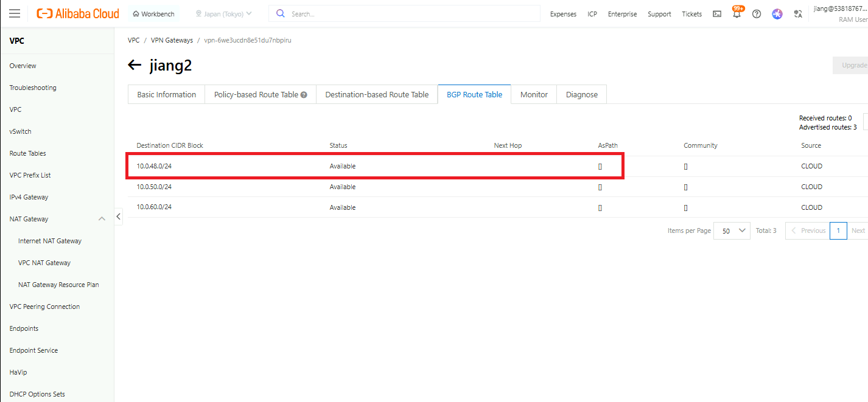Open Cloud Shell terminal icon
868x402 pixels.
[x=717, y=14]
